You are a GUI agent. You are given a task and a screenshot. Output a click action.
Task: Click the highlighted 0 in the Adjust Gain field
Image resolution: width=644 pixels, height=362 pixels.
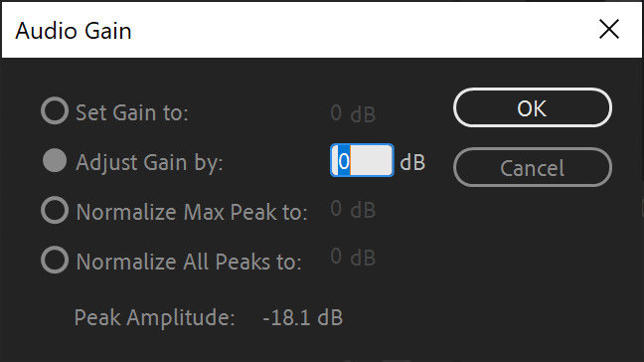click(x=344, y=161)
